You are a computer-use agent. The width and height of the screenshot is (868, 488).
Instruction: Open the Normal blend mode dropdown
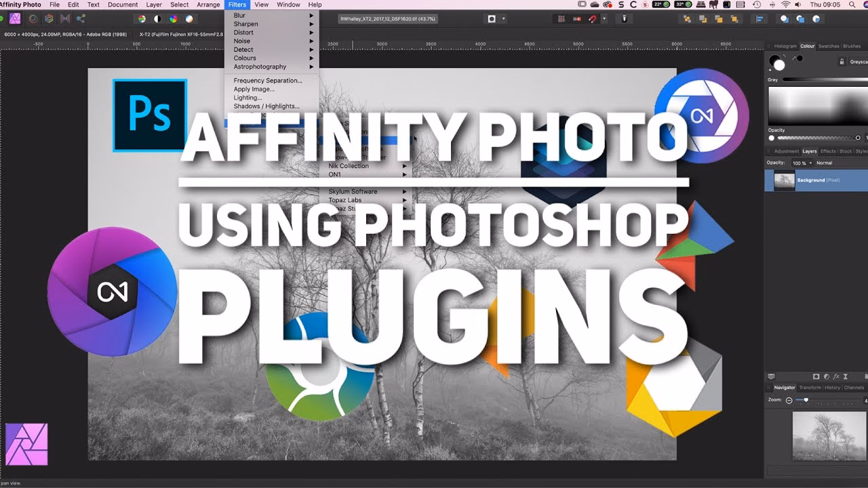click(x=826, y=163)
